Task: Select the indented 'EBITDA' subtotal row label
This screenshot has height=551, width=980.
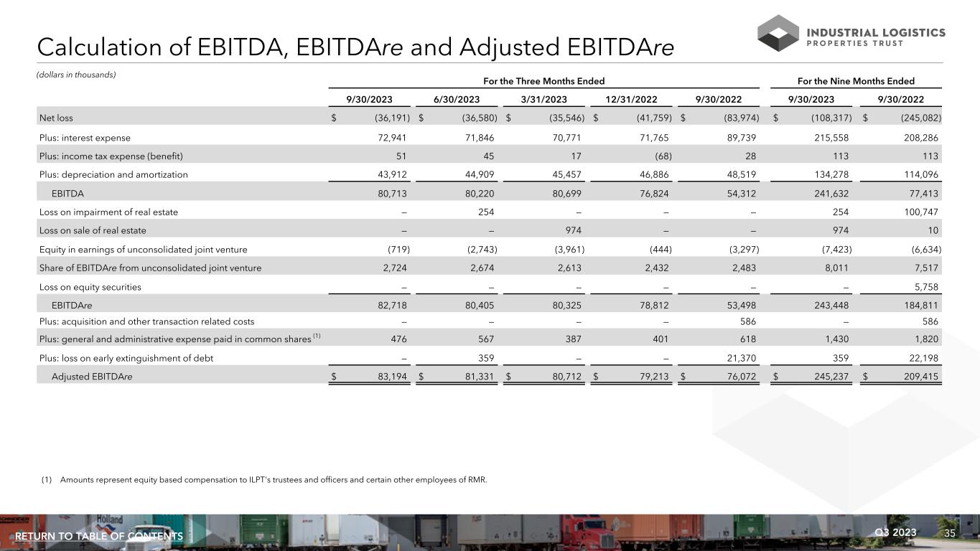Action: click(x=67, y=193)
